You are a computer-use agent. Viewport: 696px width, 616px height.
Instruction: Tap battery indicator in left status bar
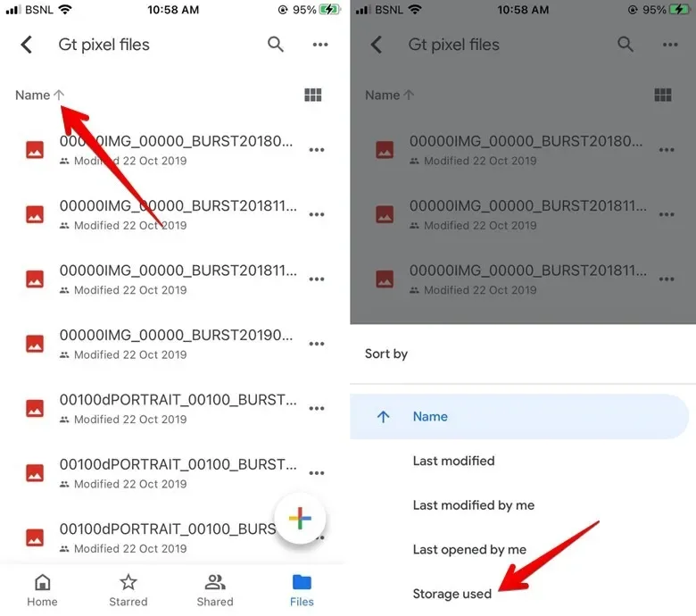(x=331, y=9)
